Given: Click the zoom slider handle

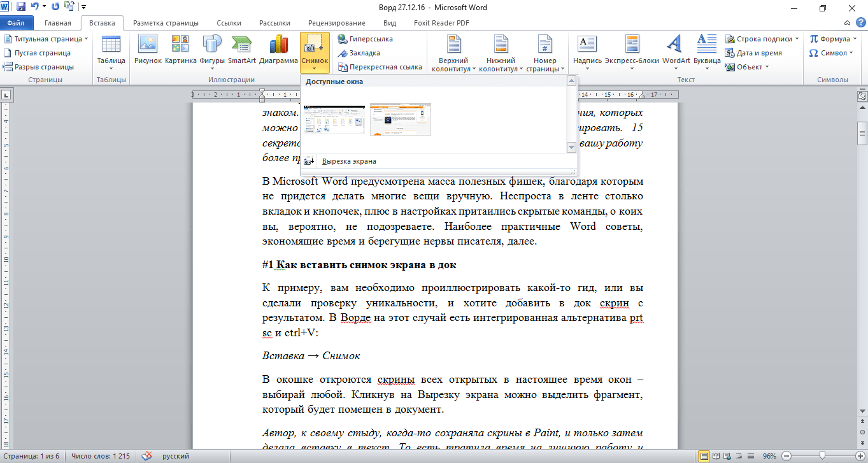Looking at the screenshot, I should 822,456.
